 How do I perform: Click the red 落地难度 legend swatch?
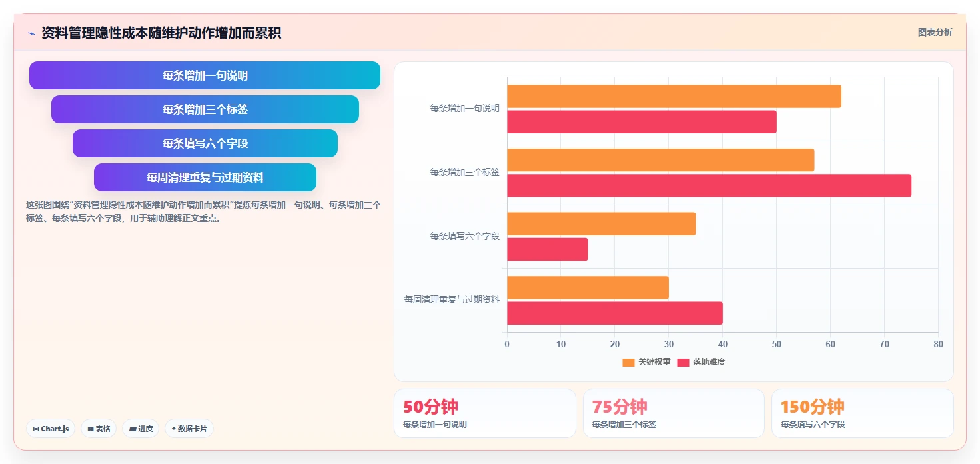(x=683, y=362)
